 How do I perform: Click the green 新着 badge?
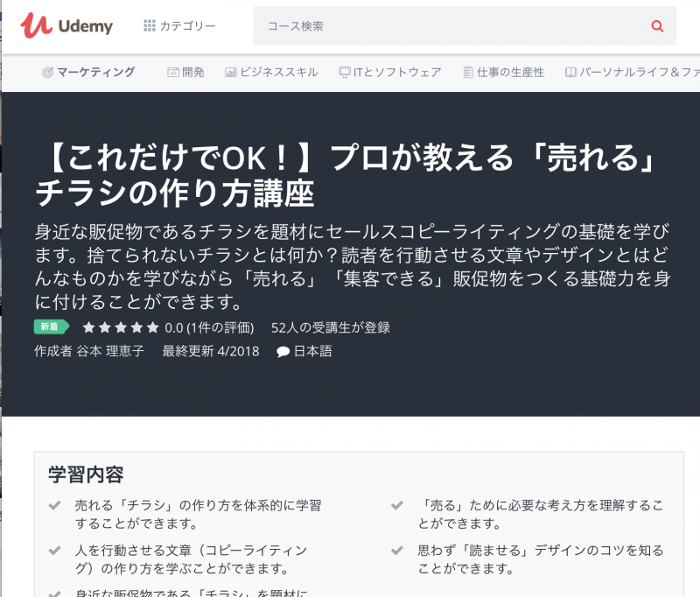pyautogui.click(x=52, y=327)
